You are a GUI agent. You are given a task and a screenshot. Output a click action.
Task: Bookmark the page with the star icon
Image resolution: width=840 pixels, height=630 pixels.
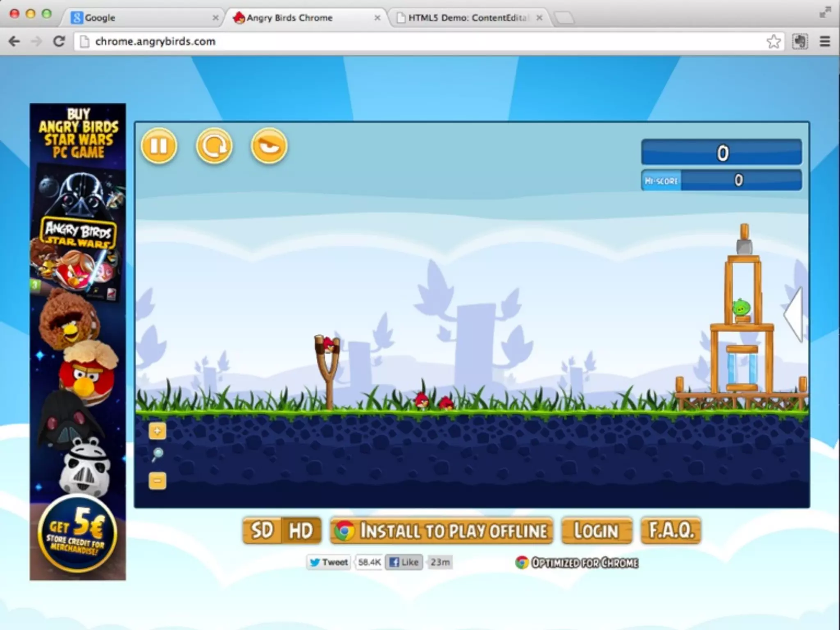[x=773, y=41]
